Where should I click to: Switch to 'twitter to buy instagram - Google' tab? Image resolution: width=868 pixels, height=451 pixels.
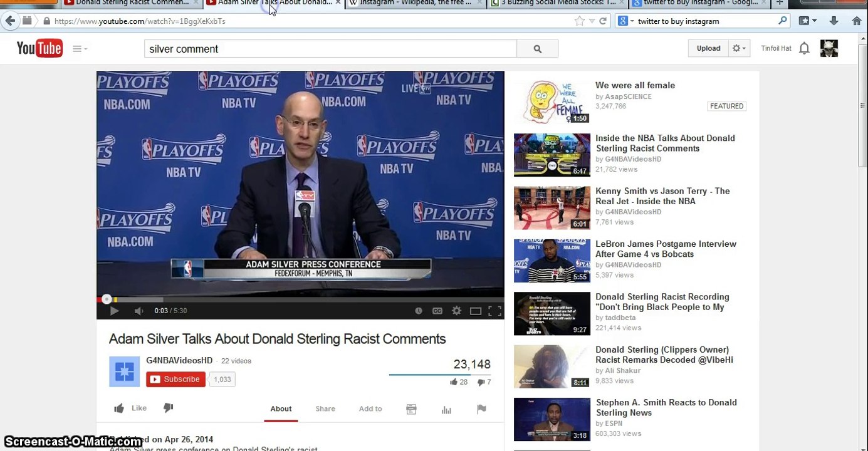coord(700,3)
